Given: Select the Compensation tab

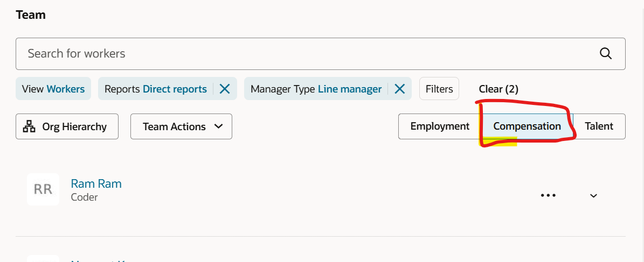Looking at the screenshot, I should (527, 126).
